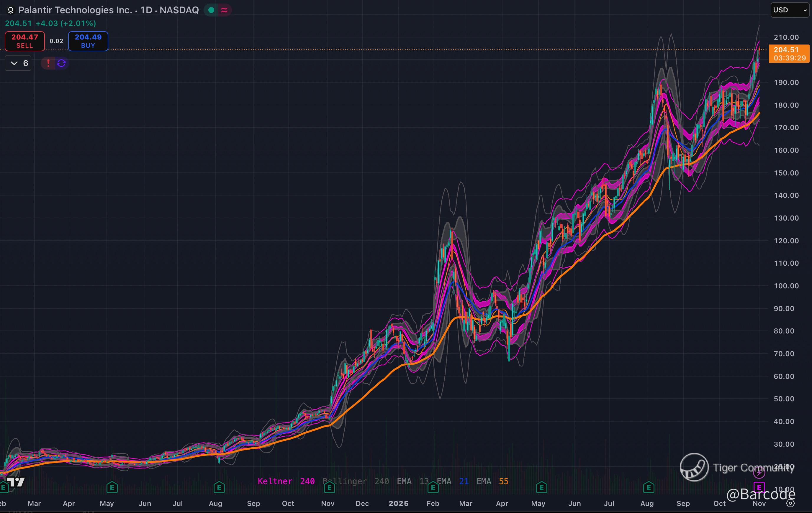Click the Keltner 240 indicator label
Screen dimensions: 812x513
[x=286, y=481]
